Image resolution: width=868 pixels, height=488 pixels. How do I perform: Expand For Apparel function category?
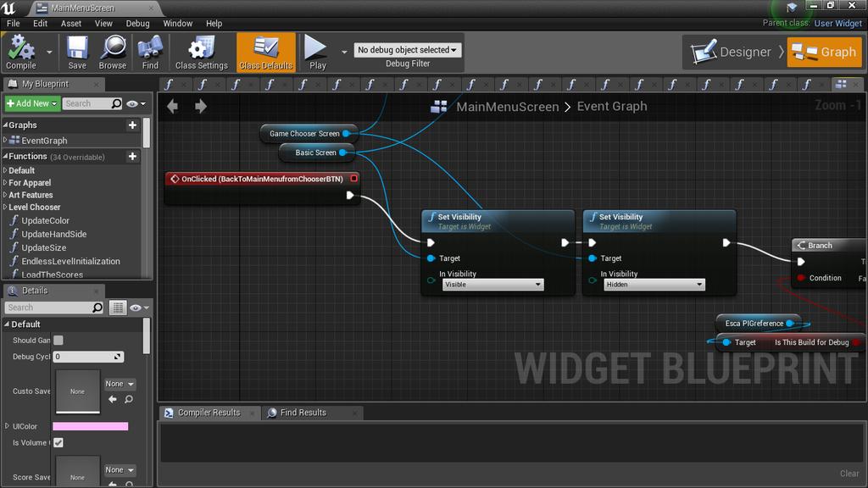tap(6, 183)
